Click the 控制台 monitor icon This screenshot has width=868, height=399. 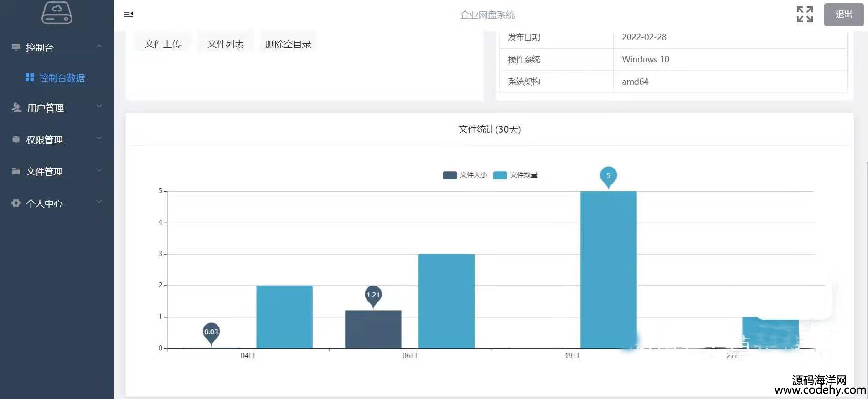click(x=16, y=47)
